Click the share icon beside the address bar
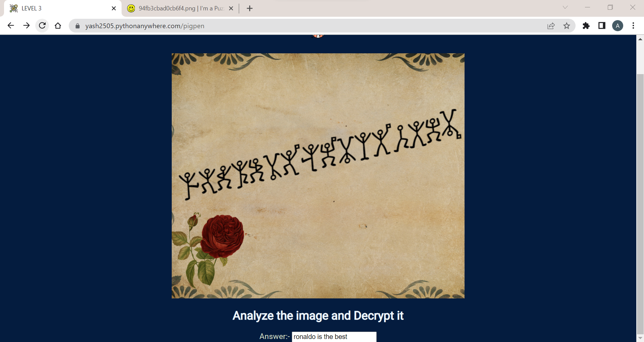Viewport: 644px width, 342px height. pyautogui.click(x=551, y=26)
